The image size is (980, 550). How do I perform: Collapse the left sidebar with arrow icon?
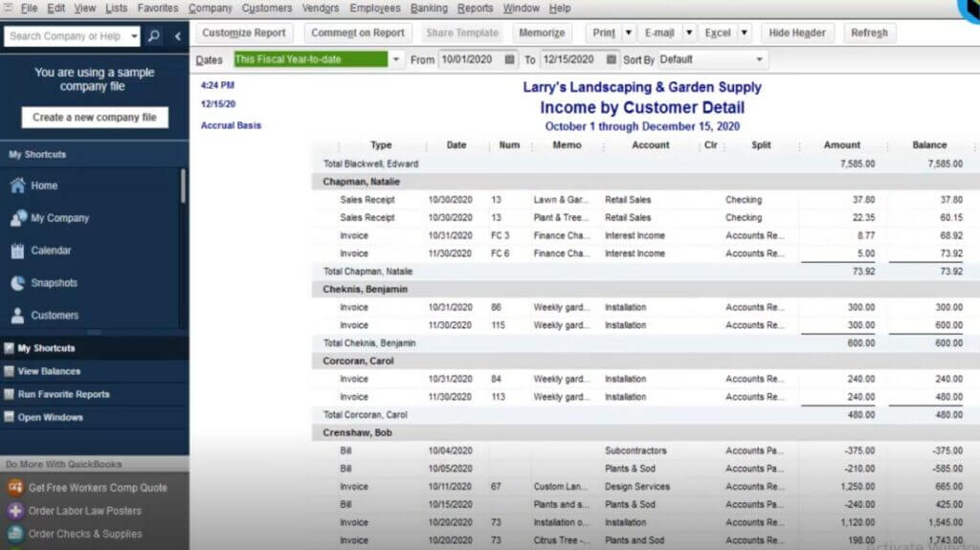tap(177, 36)
